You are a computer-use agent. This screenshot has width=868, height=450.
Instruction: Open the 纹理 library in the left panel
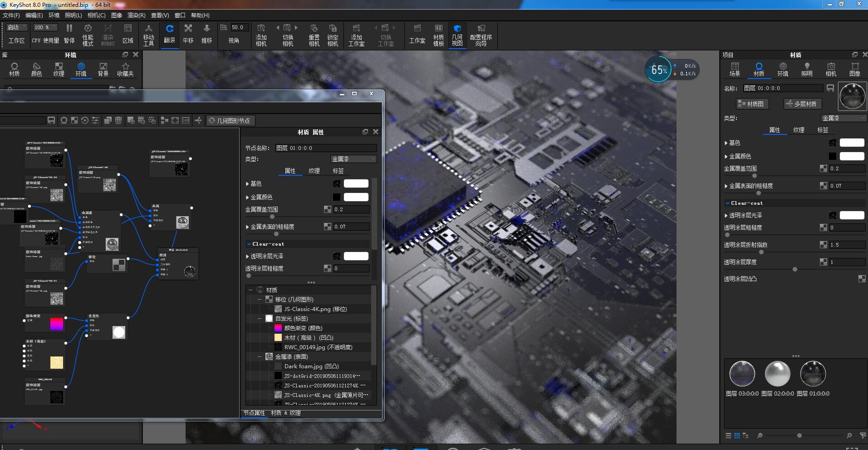point(59,69)
